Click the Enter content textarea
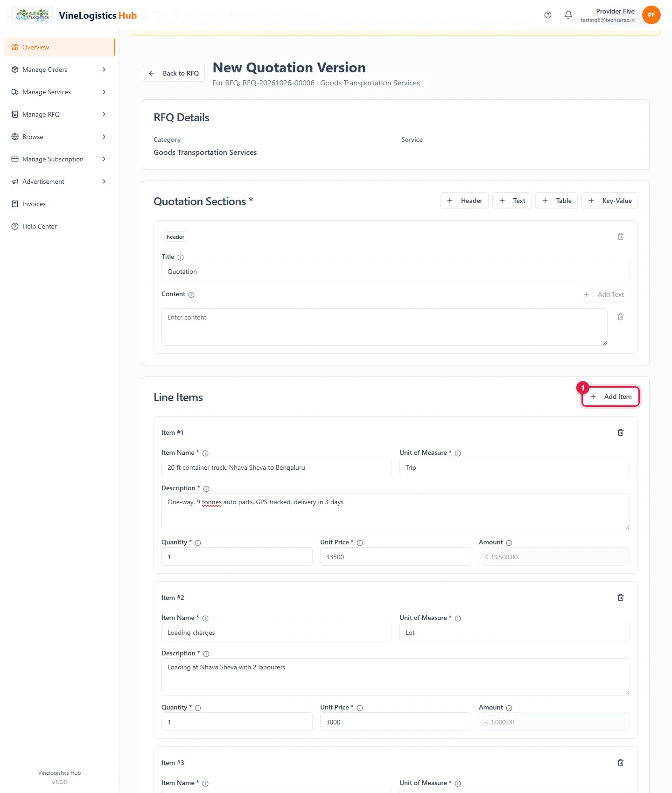The width and height of the screenshot is (672, 793). (385, 327)
